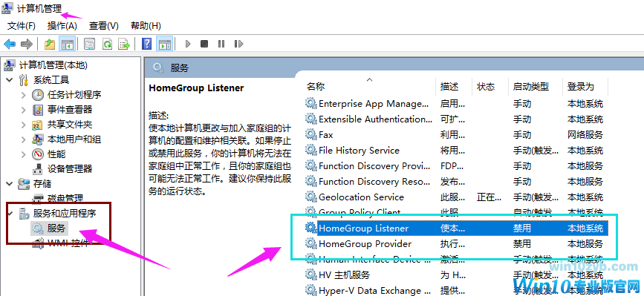
Task: Select HV 主机服务 service row
Action: coord(456,275)
